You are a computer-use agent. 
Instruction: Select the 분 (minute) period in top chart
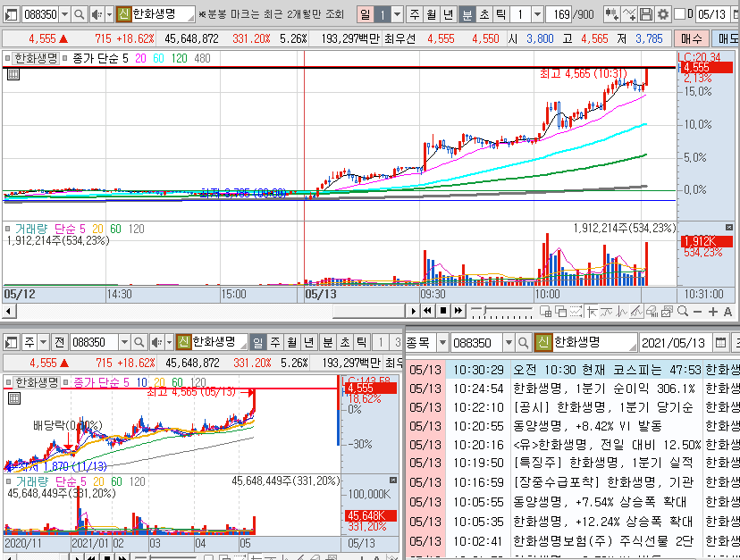pos(467,14)
